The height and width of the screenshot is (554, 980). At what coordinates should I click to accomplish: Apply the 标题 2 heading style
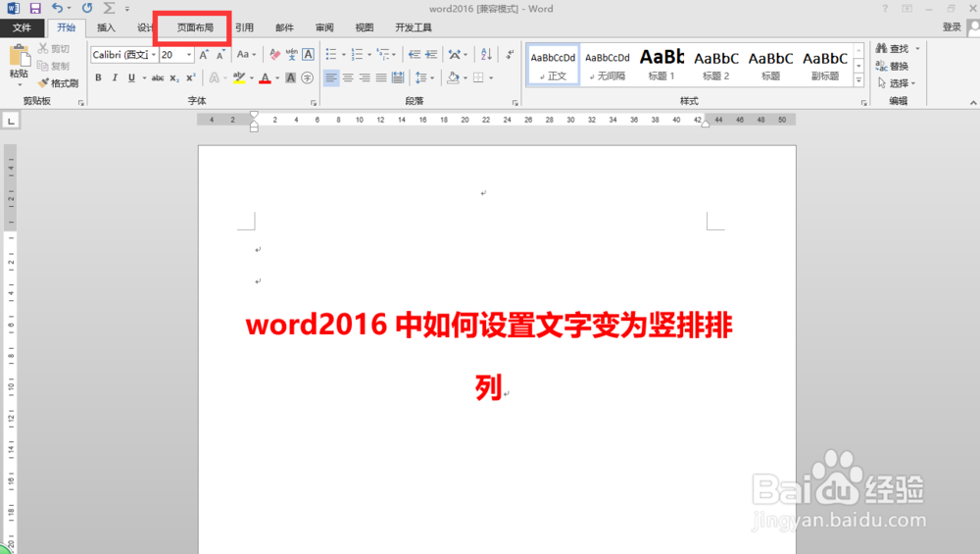pos(716,64)
